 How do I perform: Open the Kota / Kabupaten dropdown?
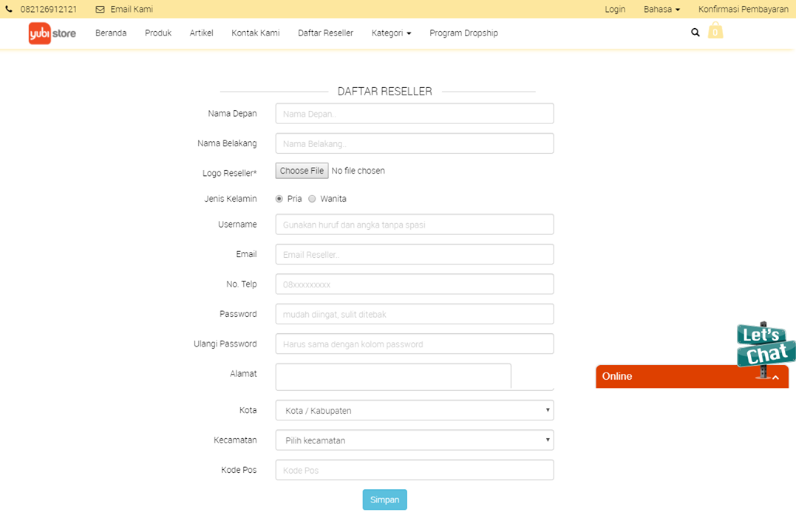pyautogui.click(x=414, y=410)
